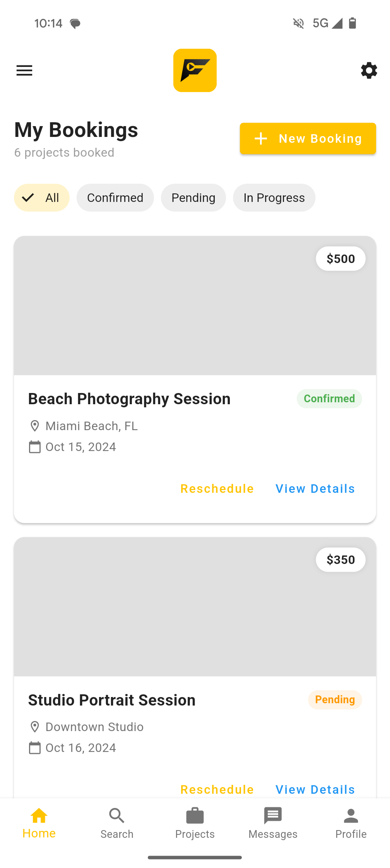Screen dimensions: 390x868
Task: Create a New Booking
Action: coord(308,138)
